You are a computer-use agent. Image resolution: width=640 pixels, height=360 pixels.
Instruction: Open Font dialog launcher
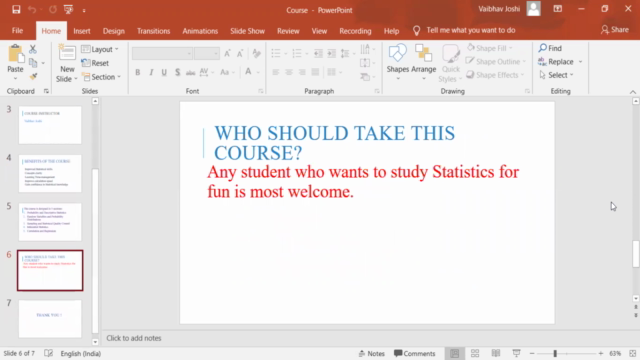coord(260,91)
